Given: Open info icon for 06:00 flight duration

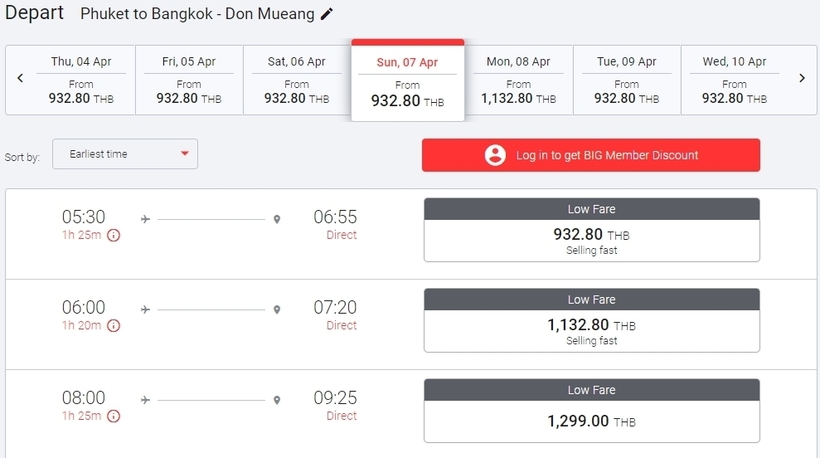Looking at the screenshot, I should (x=113, y=326).
